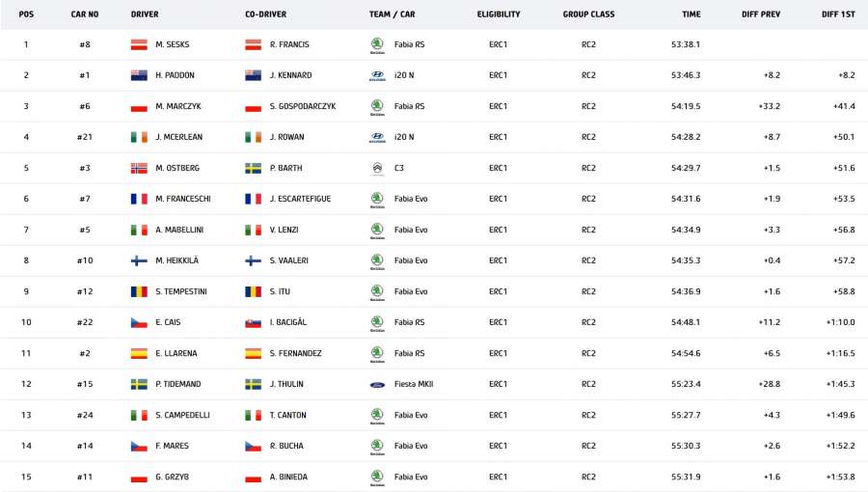Click time 53:38.1 of first place
The image size is (868, 492).
tap(685, 44)
